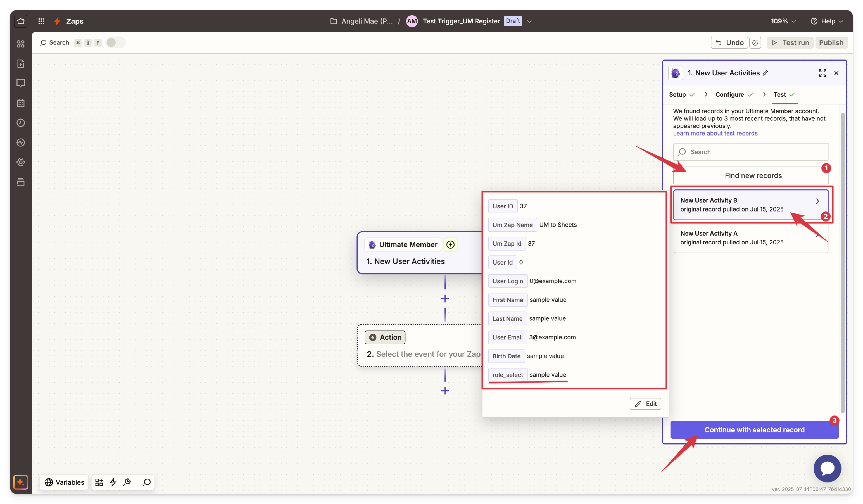Click Continue with selected record
Image resolution: width=863 pixels, height=504 pixels.
coord(754,430)
